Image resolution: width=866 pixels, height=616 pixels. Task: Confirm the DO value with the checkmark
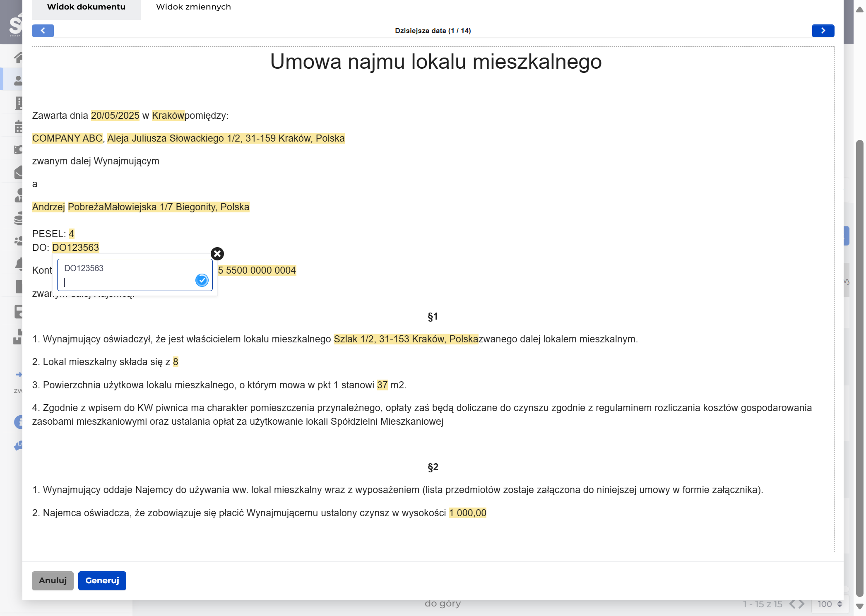coord(202,280)
